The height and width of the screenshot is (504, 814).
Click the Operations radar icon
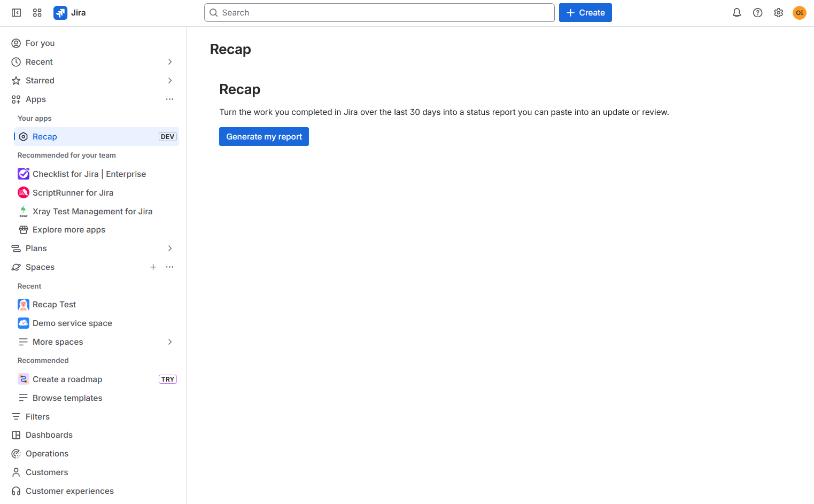click(16, 454)
